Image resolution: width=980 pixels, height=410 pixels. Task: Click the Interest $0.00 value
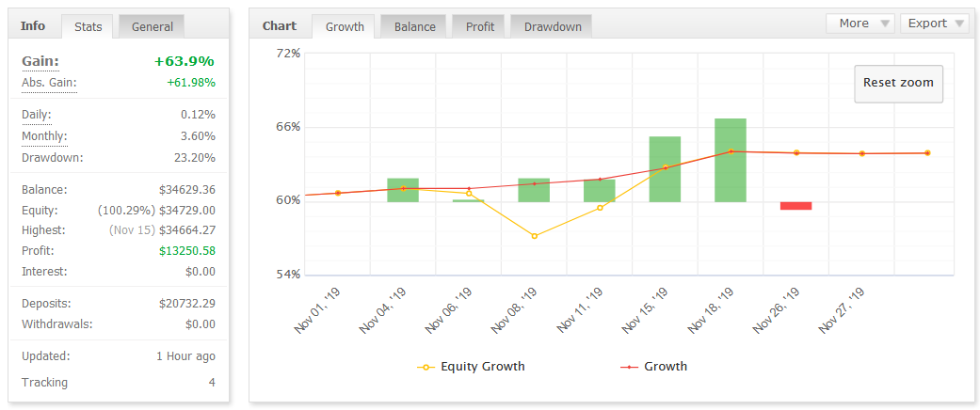pyautogui.click(x=201, y=272)
